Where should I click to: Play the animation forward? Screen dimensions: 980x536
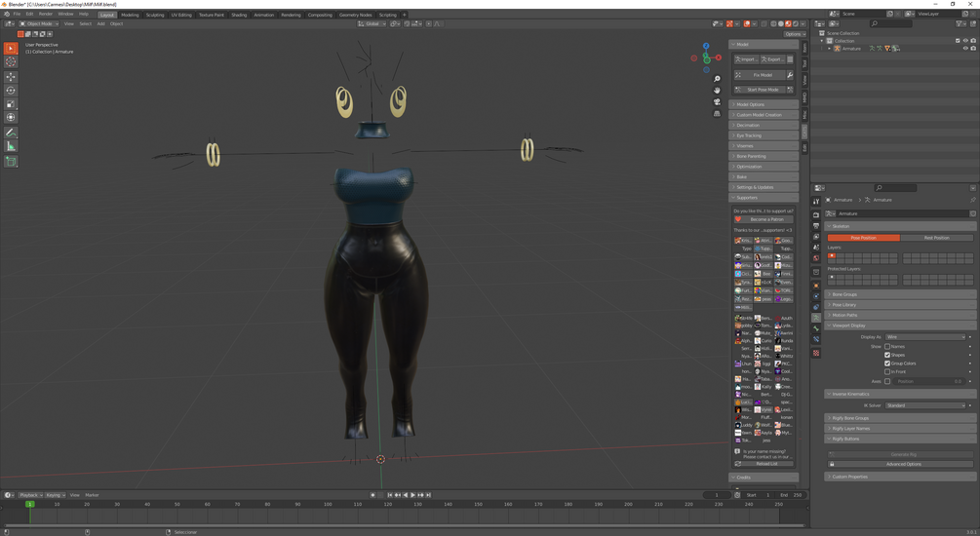point(412,495)
